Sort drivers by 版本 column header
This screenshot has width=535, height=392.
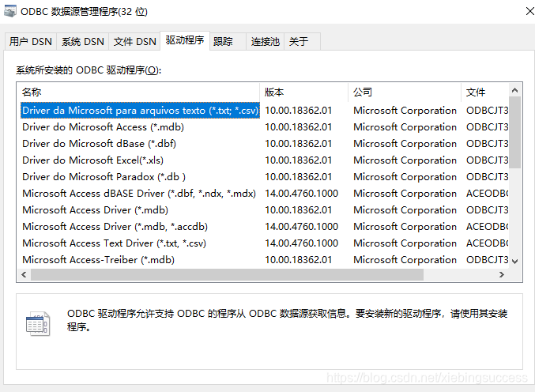tap(304, 92)
